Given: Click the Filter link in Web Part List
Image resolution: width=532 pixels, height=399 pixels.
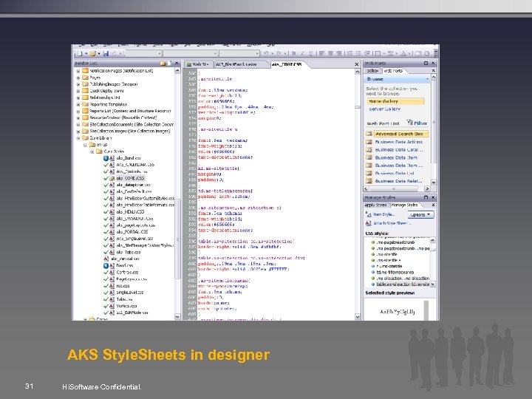Looking at the screenshot, I should tap(420, 123).
